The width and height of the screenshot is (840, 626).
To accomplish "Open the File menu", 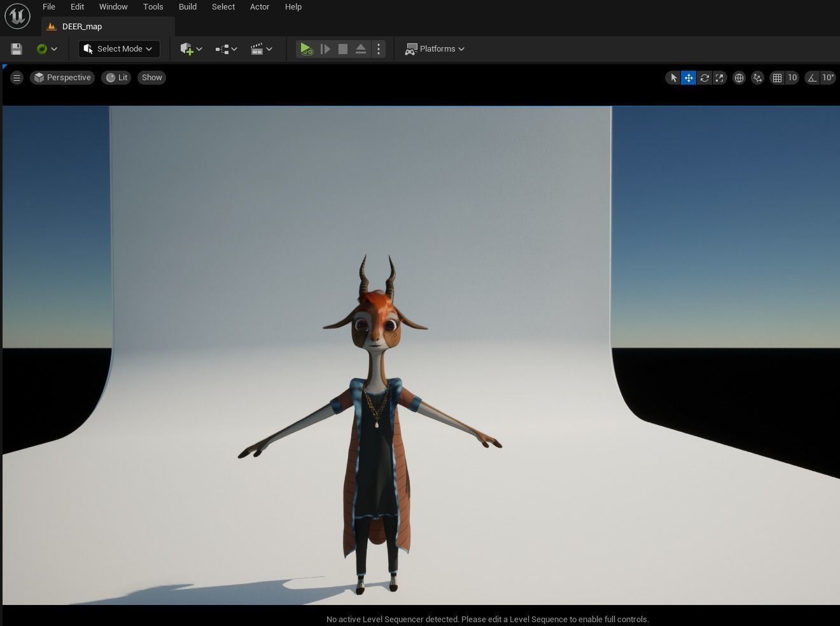I will [x=49, y=7].
